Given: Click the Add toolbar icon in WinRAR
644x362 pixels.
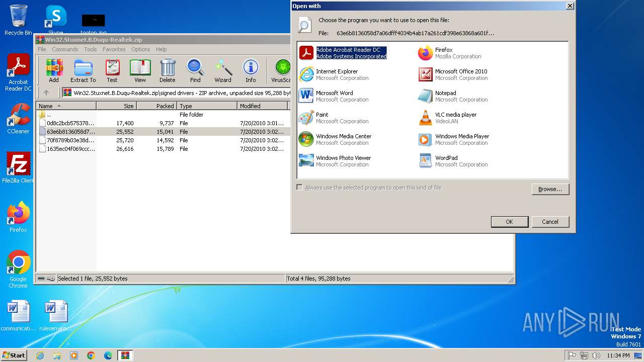Looking at the screenshot, I should (54, 71).
